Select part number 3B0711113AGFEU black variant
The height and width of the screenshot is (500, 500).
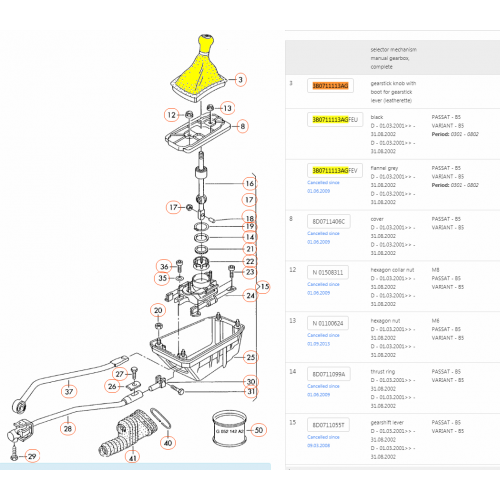(335, 120)
